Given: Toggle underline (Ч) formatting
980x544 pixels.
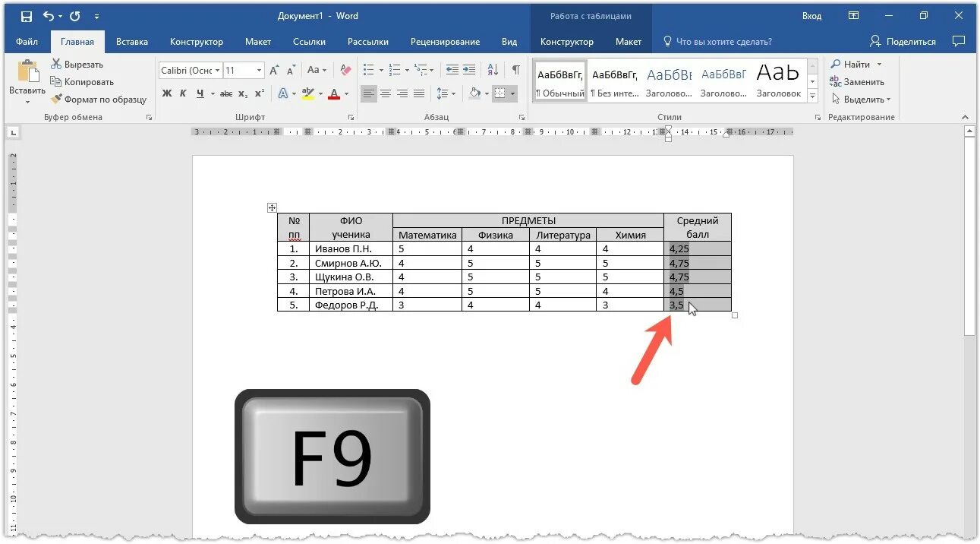Looking at the screenshot, I should [x=200, y=93].
